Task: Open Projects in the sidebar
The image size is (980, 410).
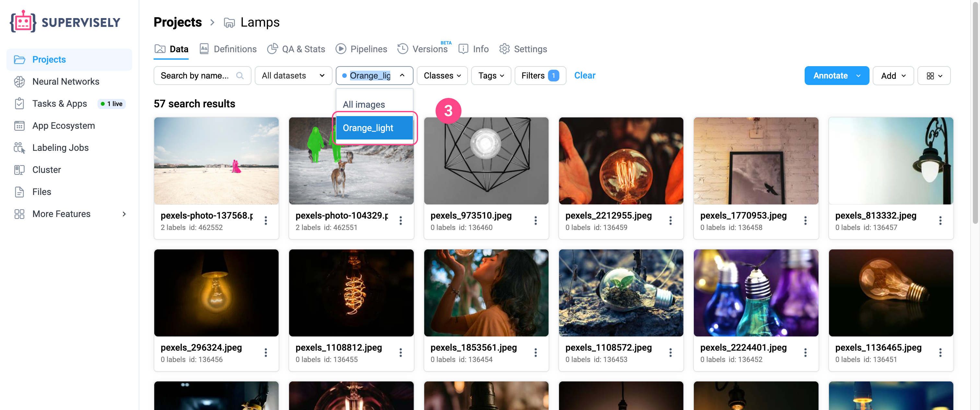Action: (x=69, y=59)
